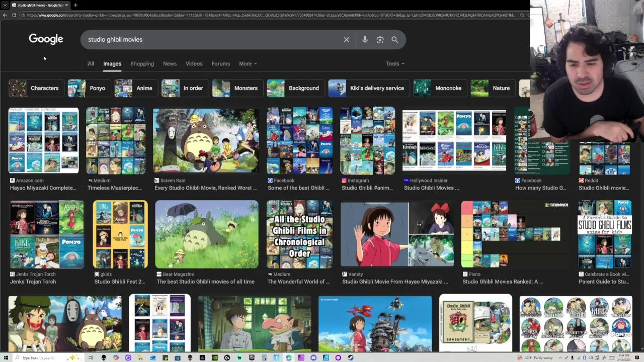This screenshot has width=644, height=362.
Task: Expand the More search filters dropdown
Action: point(248,64)
